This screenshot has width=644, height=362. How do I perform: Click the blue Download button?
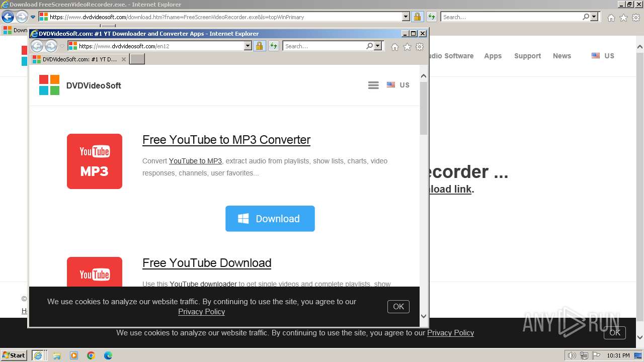[270, 219]
